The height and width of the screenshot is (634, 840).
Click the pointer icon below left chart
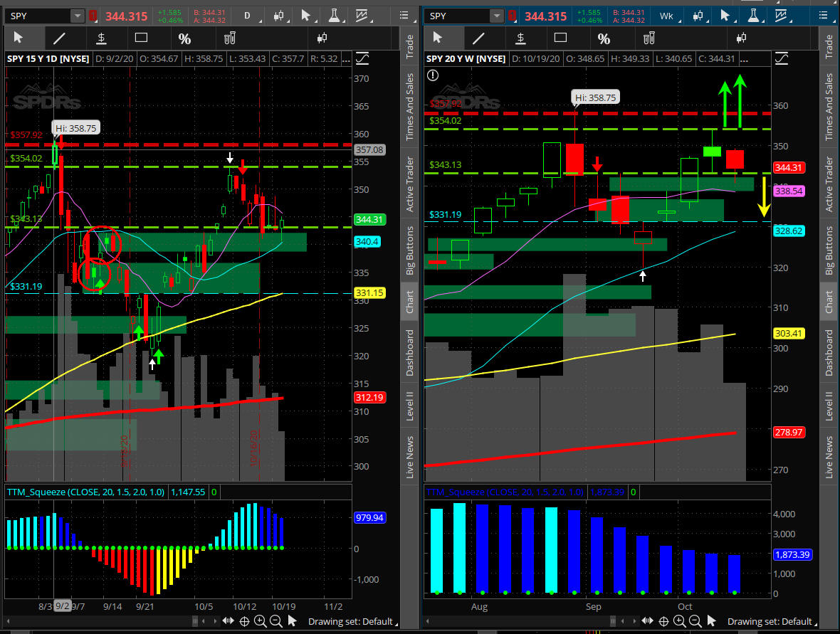(292, 620)
